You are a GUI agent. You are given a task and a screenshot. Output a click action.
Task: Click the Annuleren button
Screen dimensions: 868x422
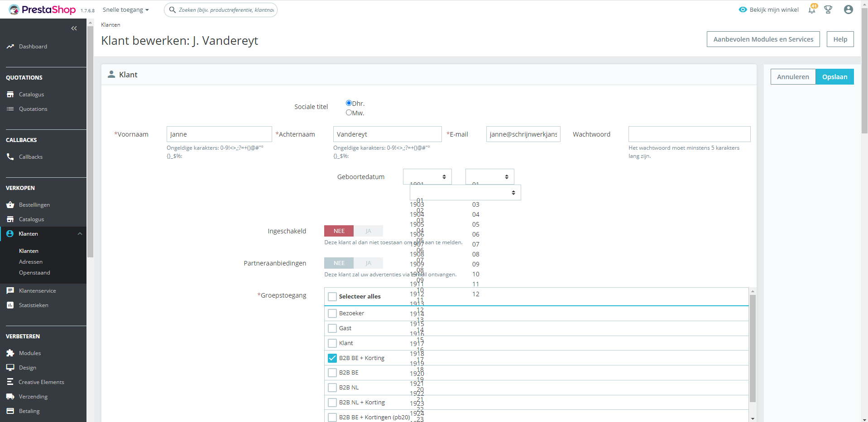coord(793,77)
